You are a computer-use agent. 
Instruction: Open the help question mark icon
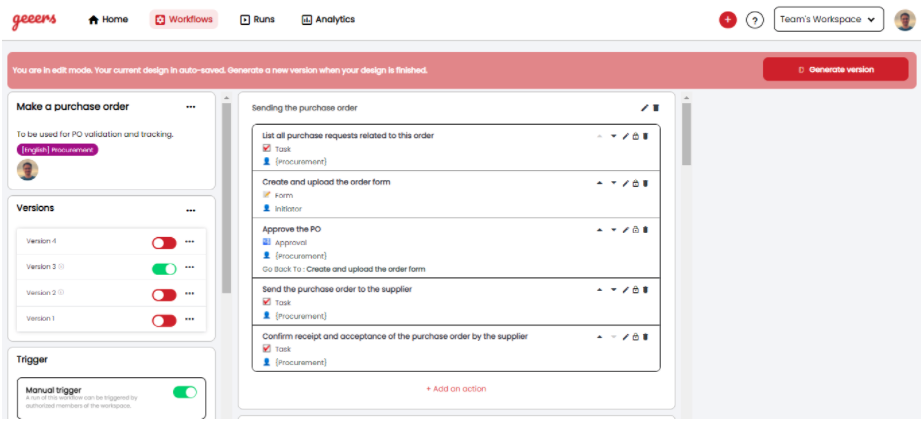coord(755,20)
